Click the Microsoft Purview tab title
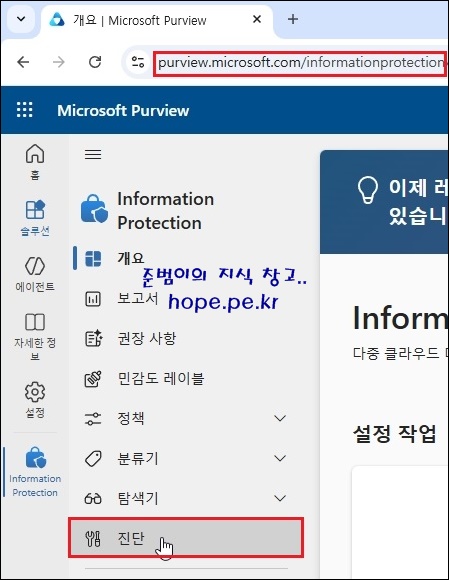Image resolution: width=449 pixels, height=580 pixels. 140,20
